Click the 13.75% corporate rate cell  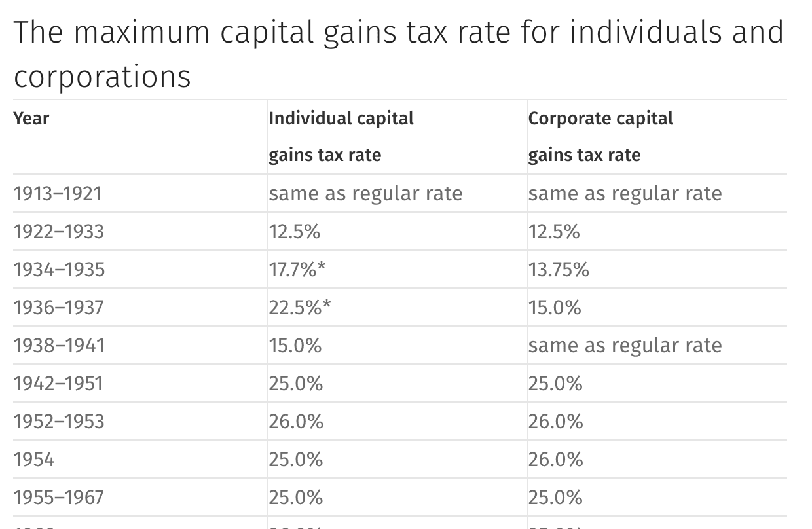coord(559,270)
